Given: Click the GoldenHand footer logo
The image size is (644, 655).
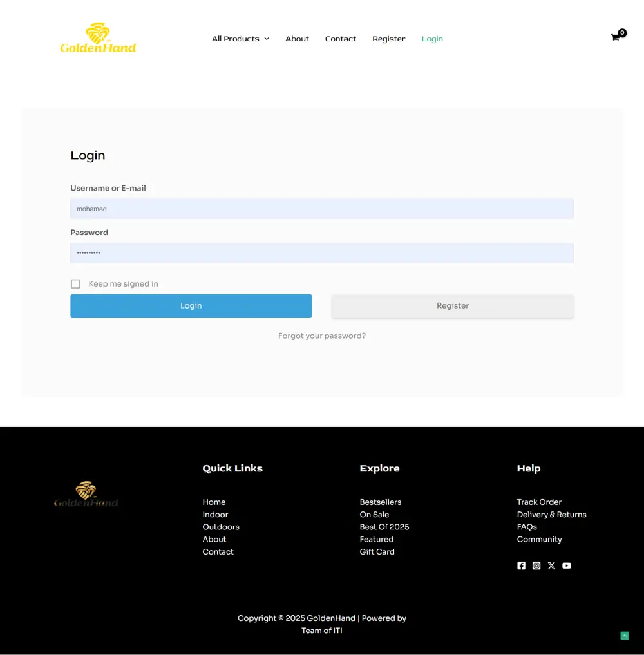Looking at the screenshot, I should pyautogui.click(x=86, y=493).
